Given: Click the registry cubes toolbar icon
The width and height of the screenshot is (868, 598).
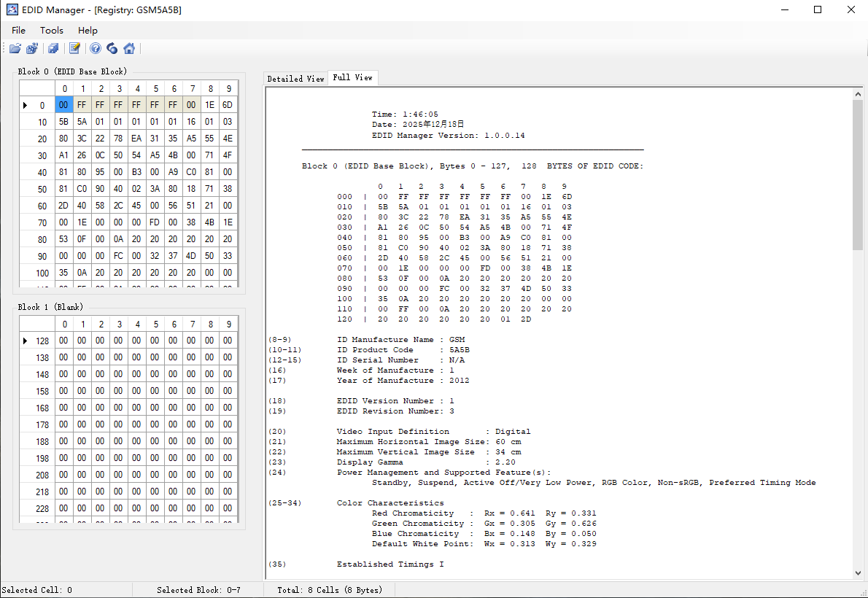Looking at the screenshot, I should [x=32, y=49].
